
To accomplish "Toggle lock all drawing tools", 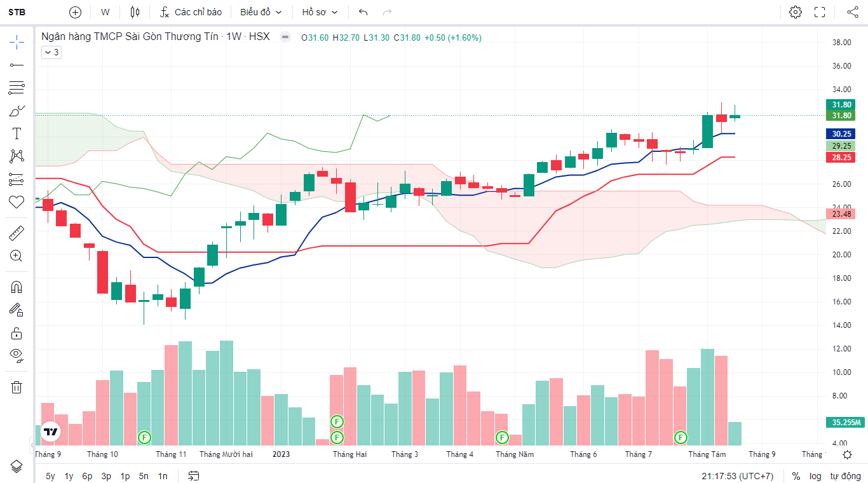I will pos(17,333).
